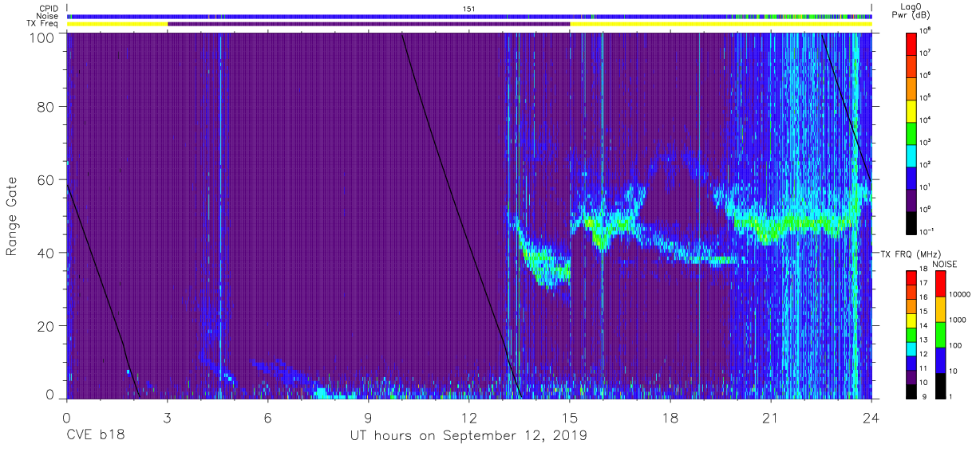Image resolution: width=980 pixels, height=452 pixels.
Task: Click the 'Range Gate' y-axis label
Action: 11,217
